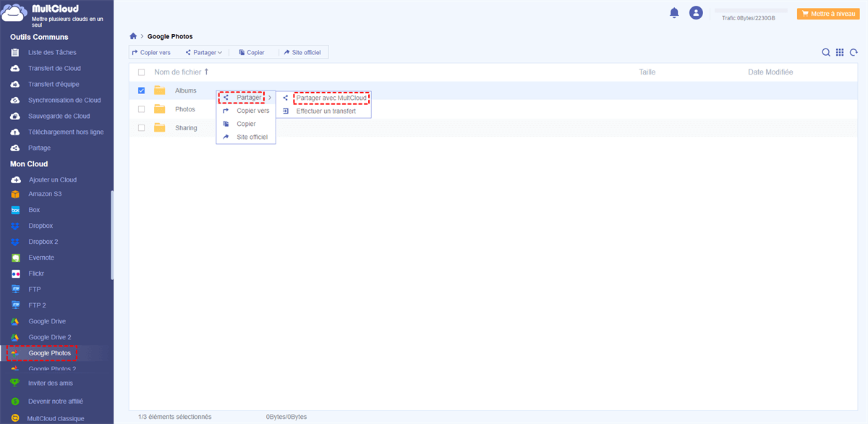Go to home breadcrumb icon
The height and width of the screenshot is (424, 868).
(x=133, y=36)
